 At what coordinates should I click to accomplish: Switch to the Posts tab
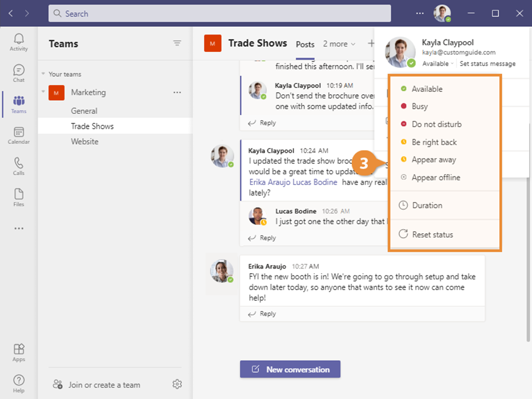pyautogui.click(x=305, y=45)
